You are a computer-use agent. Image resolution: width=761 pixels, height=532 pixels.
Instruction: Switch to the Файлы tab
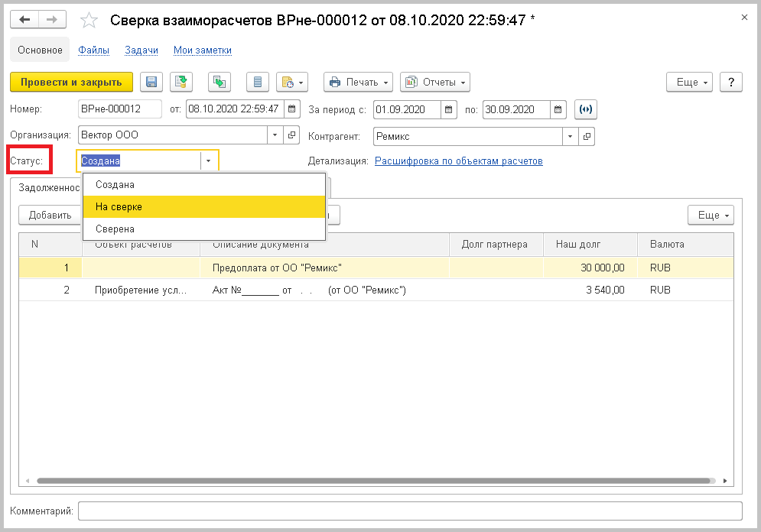pos(93,50)
